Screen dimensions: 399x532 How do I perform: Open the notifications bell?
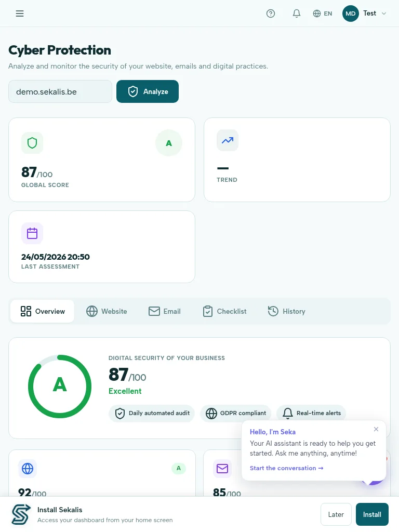tap(297, 14)
